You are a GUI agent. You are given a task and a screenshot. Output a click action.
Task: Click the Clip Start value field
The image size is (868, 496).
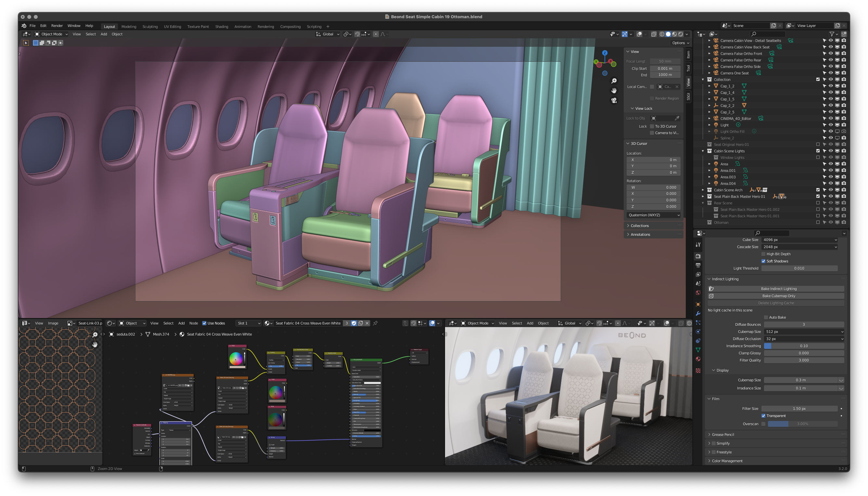[x=665, y=69]
